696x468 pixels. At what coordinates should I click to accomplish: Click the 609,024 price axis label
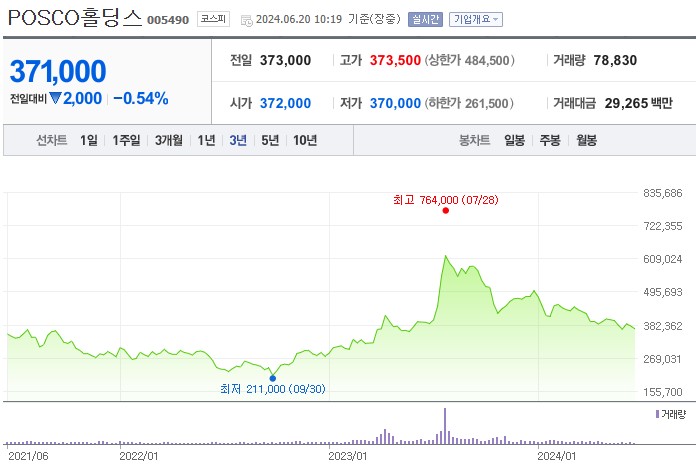click(x=662, y=259)
